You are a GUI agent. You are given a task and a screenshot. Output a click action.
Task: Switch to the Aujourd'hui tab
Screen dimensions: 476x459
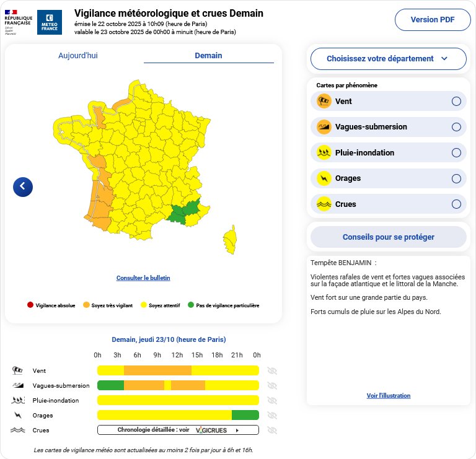[78, 56]
